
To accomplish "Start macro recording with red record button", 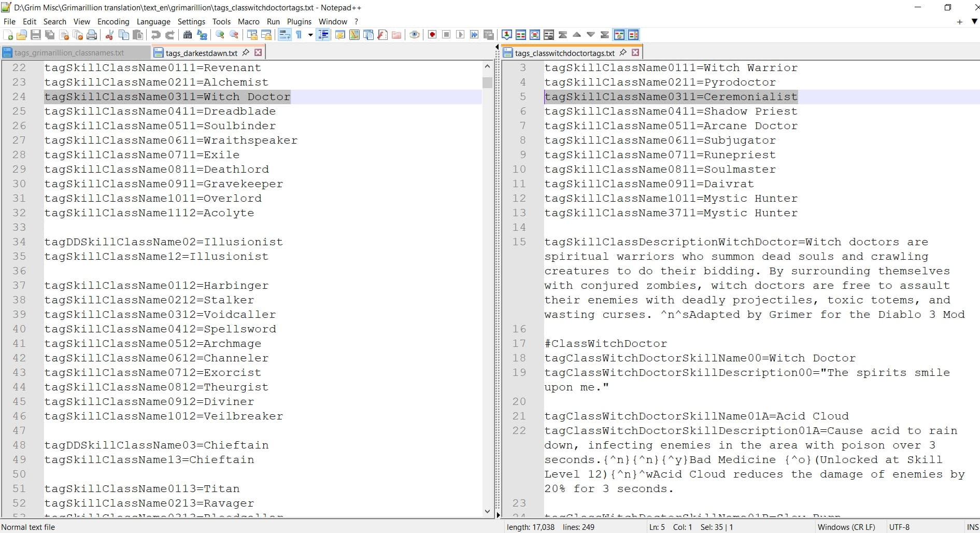I will pos(432,35).
